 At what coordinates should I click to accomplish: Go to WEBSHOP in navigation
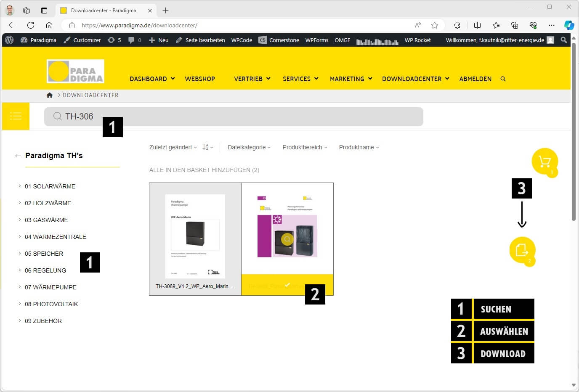(x=200, y=79)
